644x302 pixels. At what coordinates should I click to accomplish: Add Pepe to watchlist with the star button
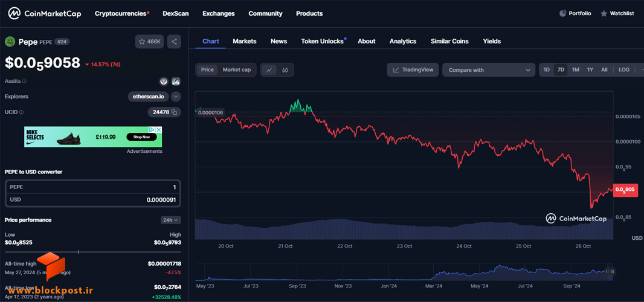point(150,42)
